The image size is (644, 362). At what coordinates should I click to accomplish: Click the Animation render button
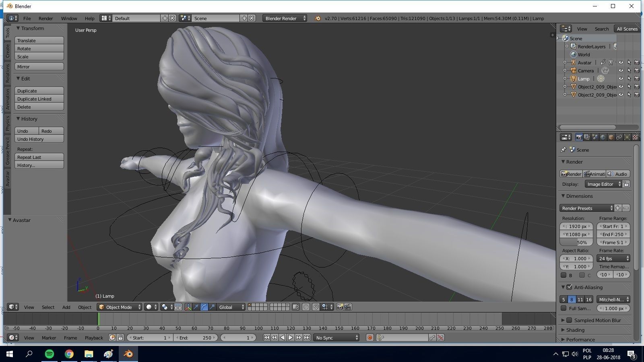tap(594, 174)
